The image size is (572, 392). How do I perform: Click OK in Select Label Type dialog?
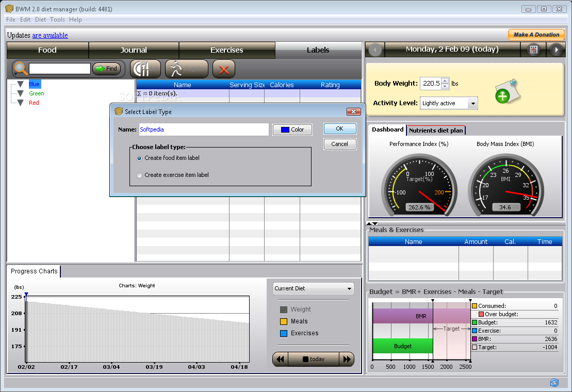click(x=339, y=129)
